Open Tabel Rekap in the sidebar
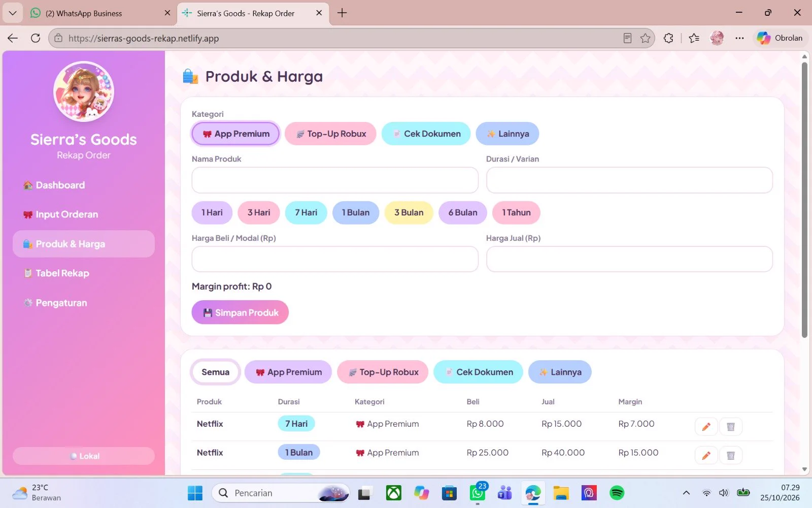Screen dimensions: 812x508 [84, 273]
